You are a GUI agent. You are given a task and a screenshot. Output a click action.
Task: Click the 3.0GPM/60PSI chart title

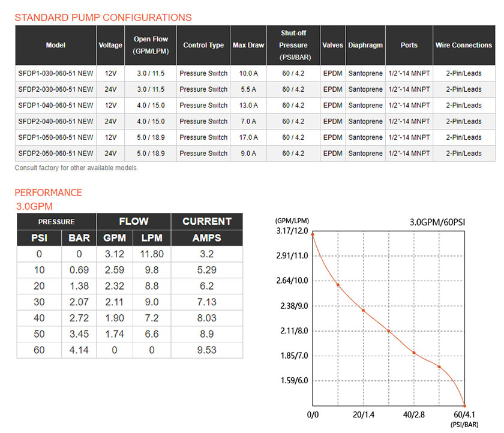(437, 222)
